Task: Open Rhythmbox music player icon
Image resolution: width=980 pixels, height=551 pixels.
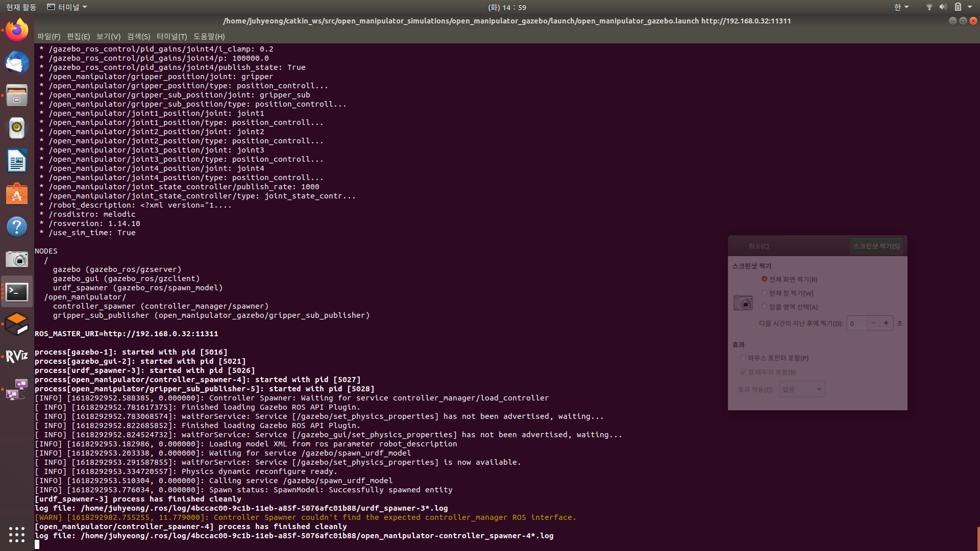Action: pyautogui.click(x=17, y=128)
